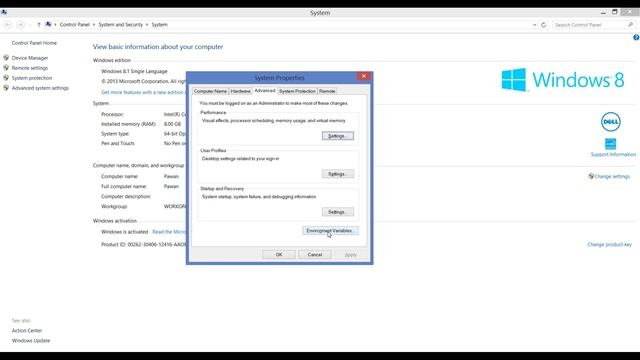Screen dimensions: 640x360
Task: Click the Change settings shield icon
Action: [x=591, y=176]
